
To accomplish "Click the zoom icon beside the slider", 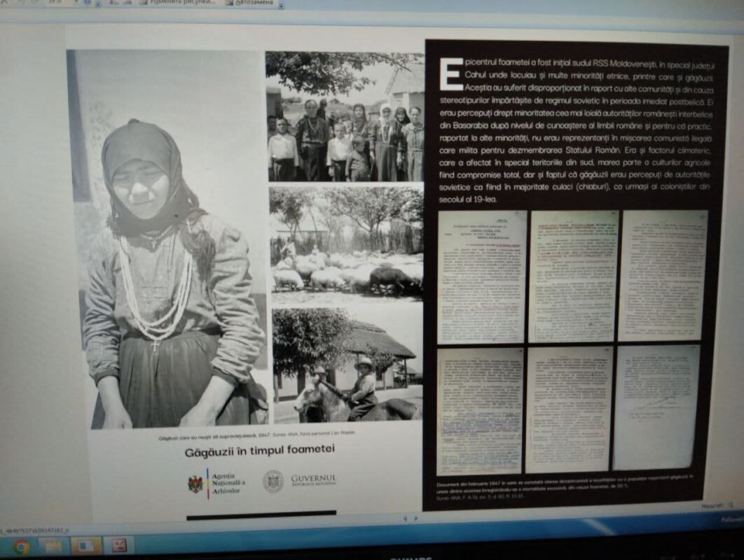I will 730,505.
